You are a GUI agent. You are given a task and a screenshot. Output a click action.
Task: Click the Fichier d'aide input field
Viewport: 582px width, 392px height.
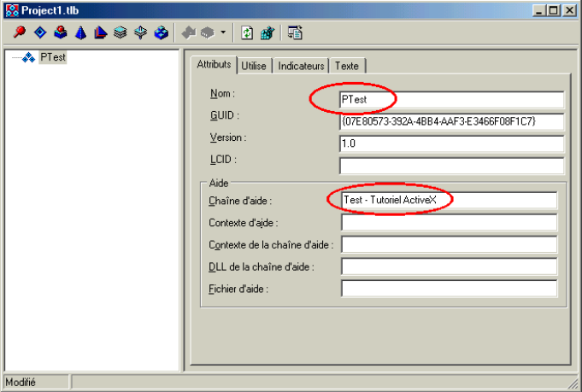point(448,288)
